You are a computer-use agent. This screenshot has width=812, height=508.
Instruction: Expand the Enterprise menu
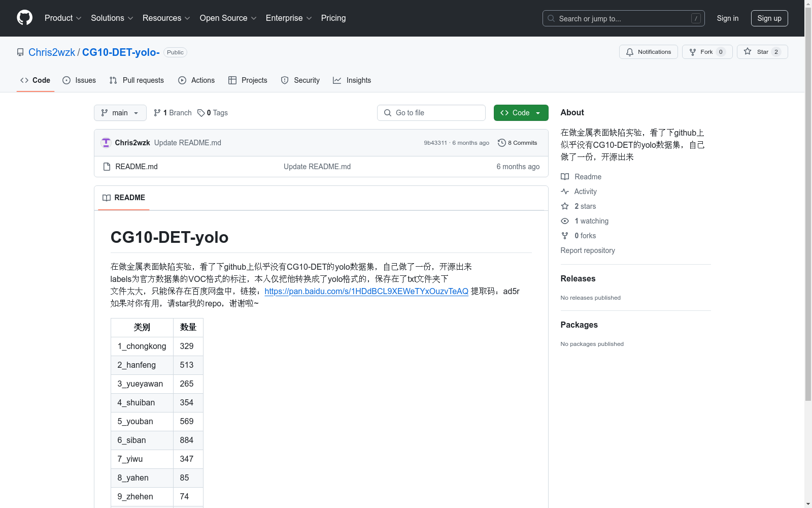(x=289, y=18)
